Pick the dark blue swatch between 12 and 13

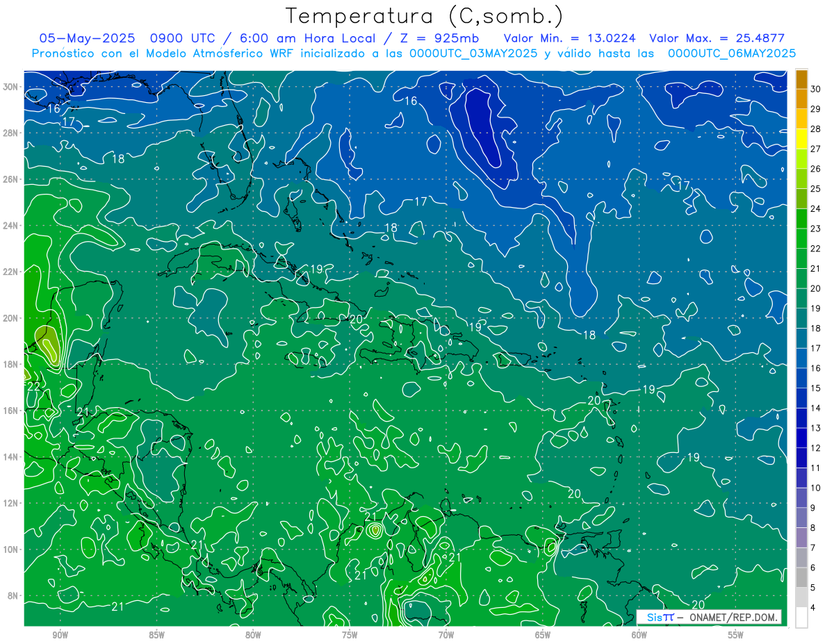(801, 438)
